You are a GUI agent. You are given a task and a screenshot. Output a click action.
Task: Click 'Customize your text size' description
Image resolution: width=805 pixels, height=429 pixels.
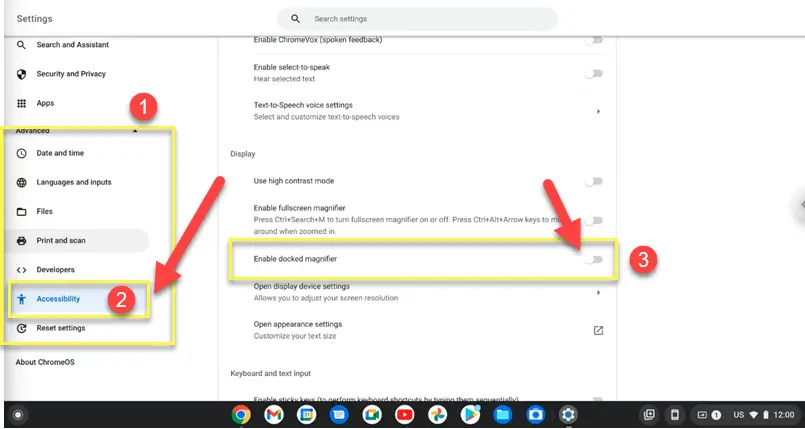click(x=295, y=336)
